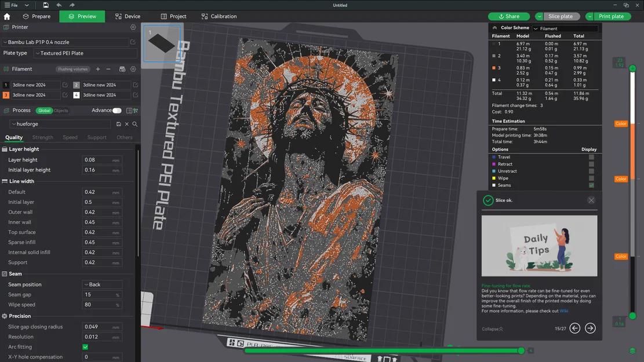644x362 pixels.
Task: Open hueforge process preset dropdown
Action: pyautogui.click(x=60, y=124)
